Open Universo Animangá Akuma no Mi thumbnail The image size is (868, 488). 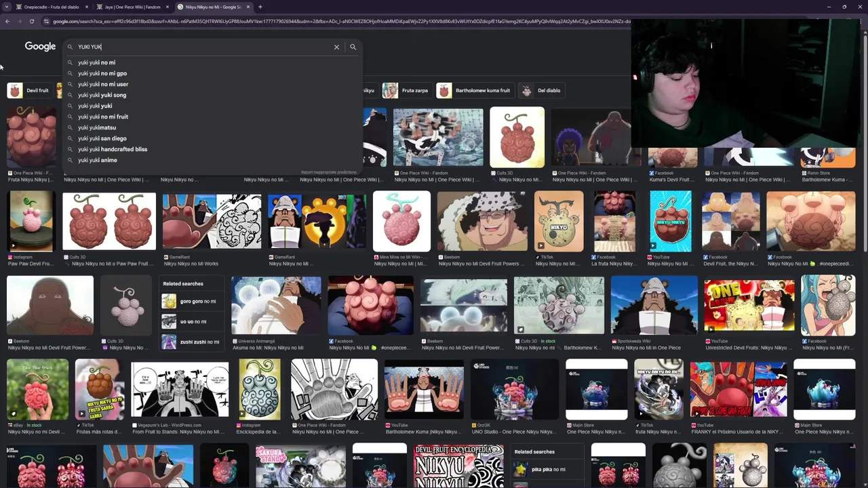pos(276,305)
